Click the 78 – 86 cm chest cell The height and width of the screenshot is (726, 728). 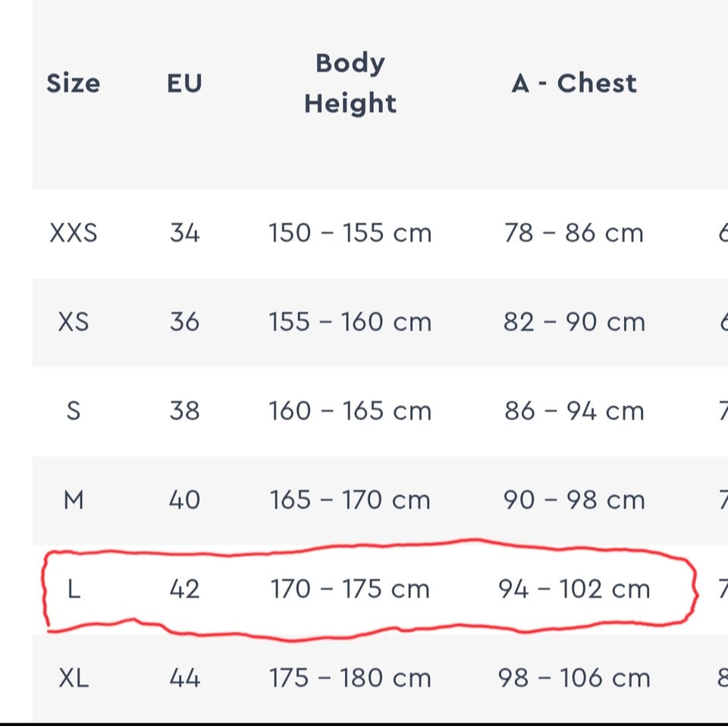(574, 233)
